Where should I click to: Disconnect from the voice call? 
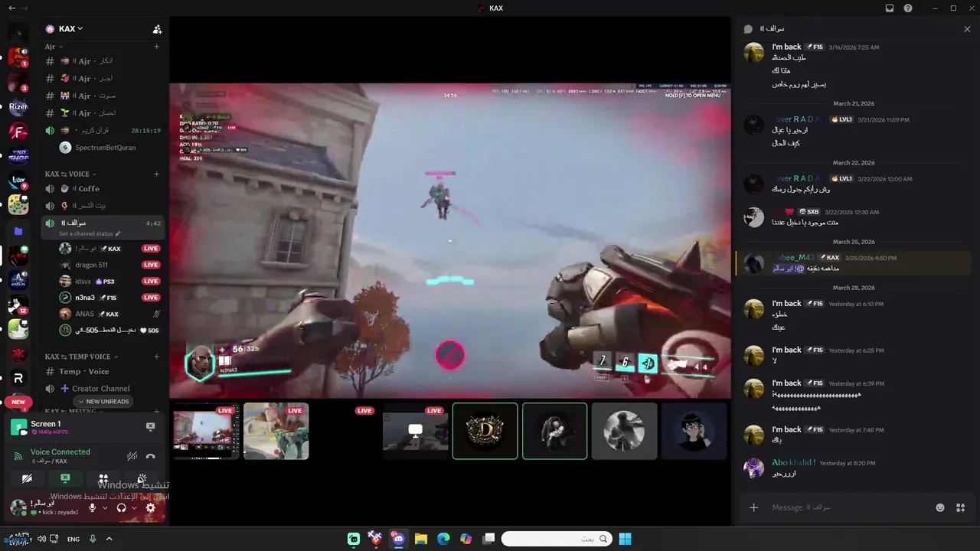point(151,456)
